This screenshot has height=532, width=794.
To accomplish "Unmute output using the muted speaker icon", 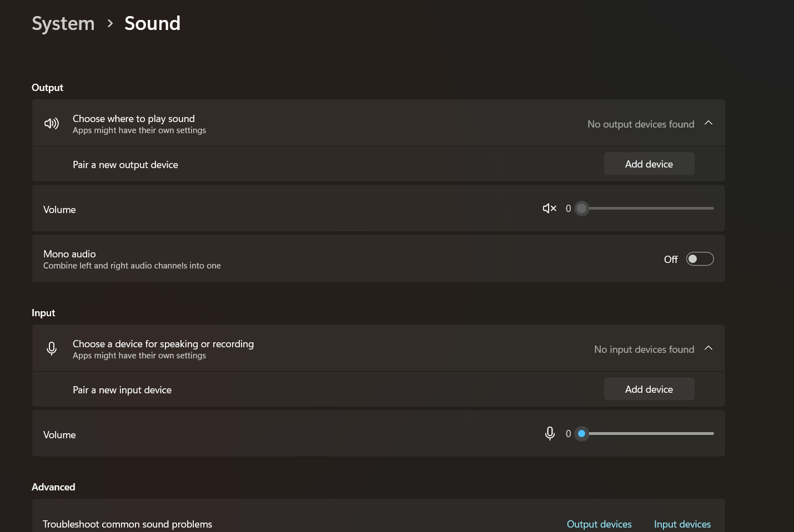I will click(549, 209).
